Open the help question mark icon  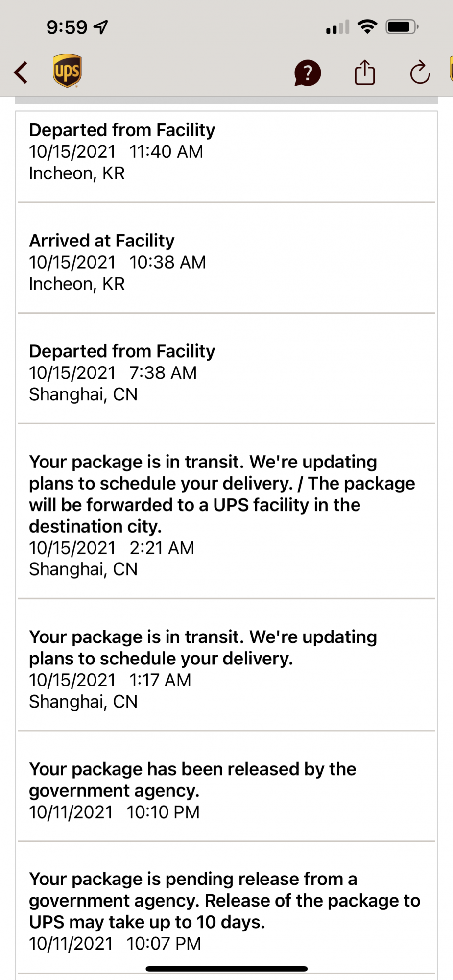click(x=308, y=73)
